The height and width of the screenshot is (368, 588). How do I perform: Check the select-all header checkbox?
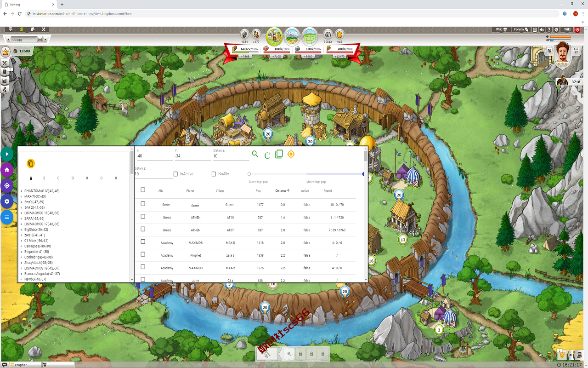pyautogui.click(x=143, y=190)
